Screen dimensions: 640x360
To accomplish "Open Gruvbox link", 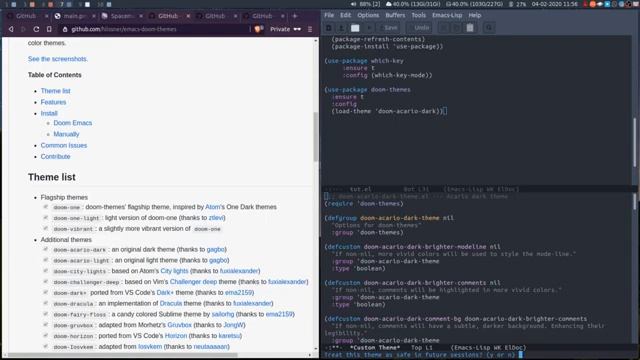I will [x=180, y=325].
